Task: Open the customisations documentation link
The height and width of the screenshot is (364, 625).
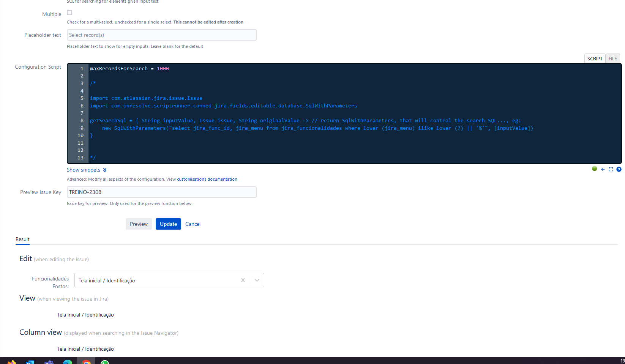Action: tap(207, 179)
